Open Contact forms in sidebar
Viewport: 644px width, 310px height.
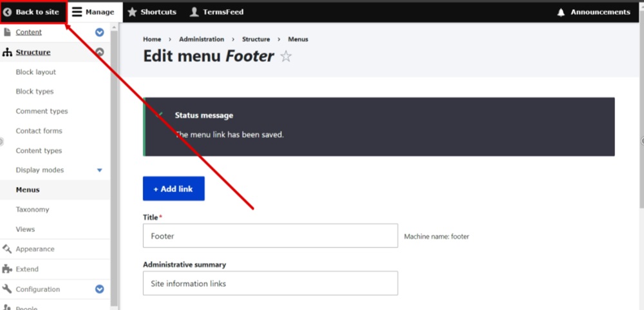(39, 131)
